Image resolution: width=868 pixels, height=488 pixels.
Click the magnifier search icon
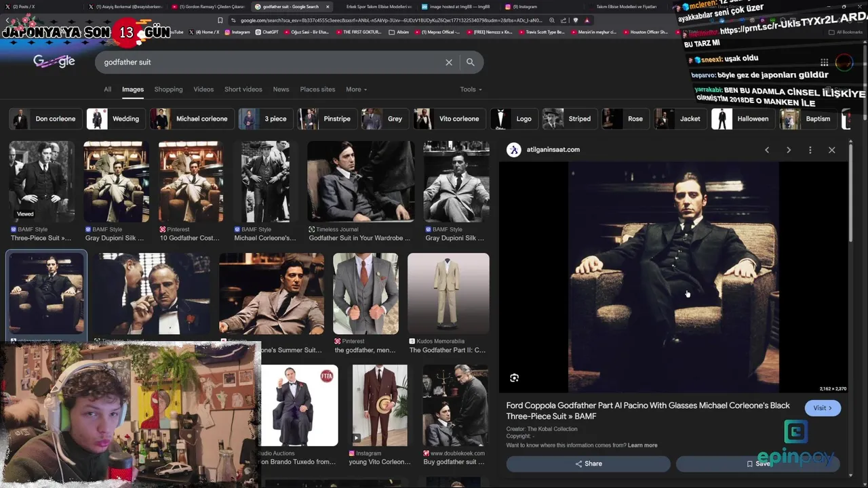click(470, 62)
